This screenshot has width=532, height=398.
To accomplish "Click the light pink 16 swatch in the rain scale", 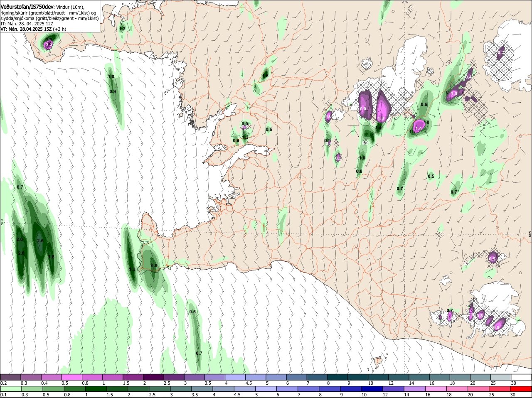I will (x=436, y=389).
